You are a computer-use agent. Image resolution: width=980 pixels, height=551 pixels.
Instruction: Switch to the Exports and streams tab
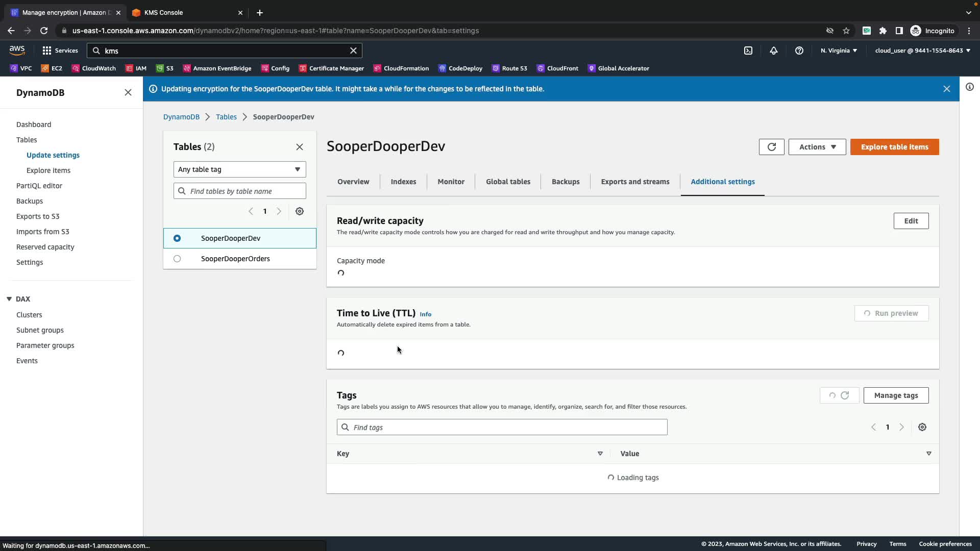pyautogui.click(x=634, y=182)
